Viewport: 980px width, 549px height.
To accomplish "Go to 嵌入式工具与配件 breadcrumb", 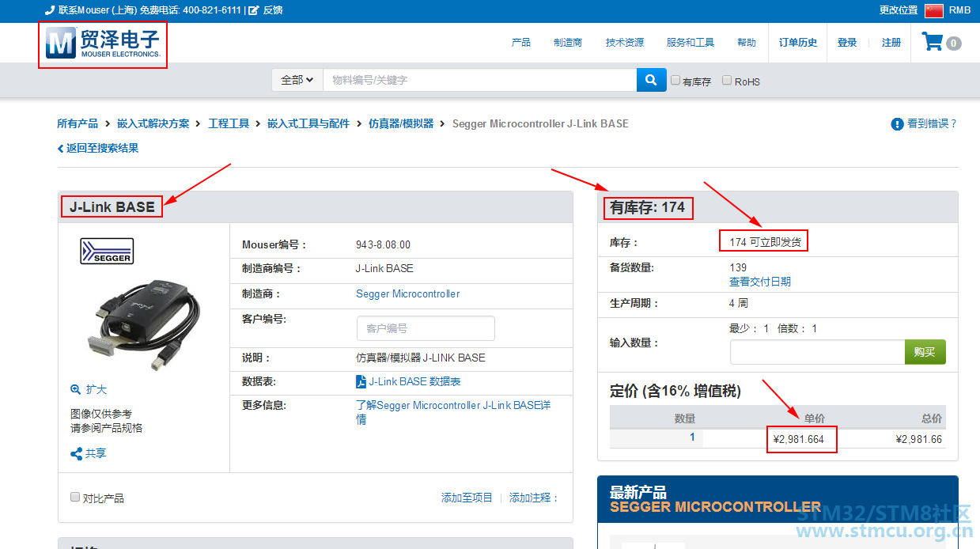I will [308, 123].
